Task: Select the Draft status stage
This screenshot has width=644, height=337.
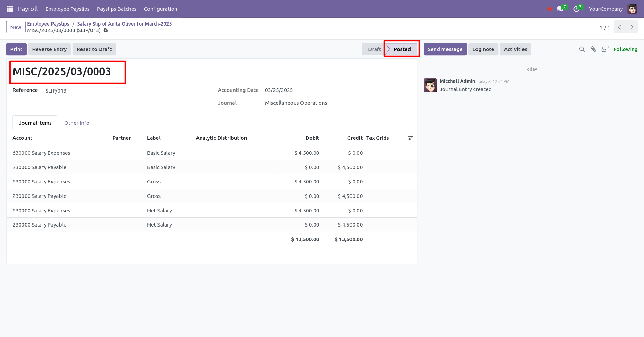Action: pos(374,49)
